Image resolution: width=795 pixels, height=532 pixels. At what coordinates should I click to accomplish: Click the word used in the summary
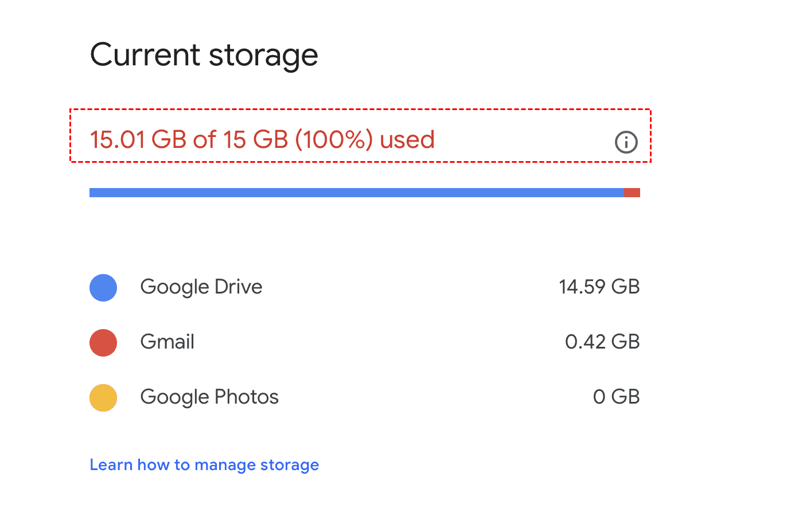[407, 140]
